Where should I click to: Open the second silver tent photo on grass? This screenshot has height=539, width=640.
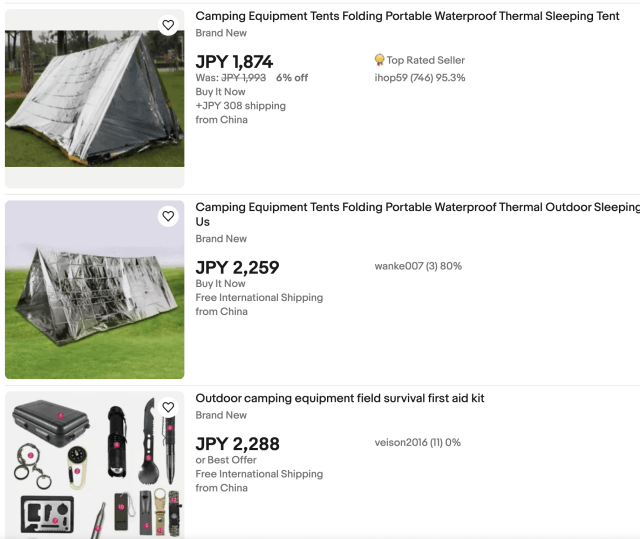pos(94,290)
